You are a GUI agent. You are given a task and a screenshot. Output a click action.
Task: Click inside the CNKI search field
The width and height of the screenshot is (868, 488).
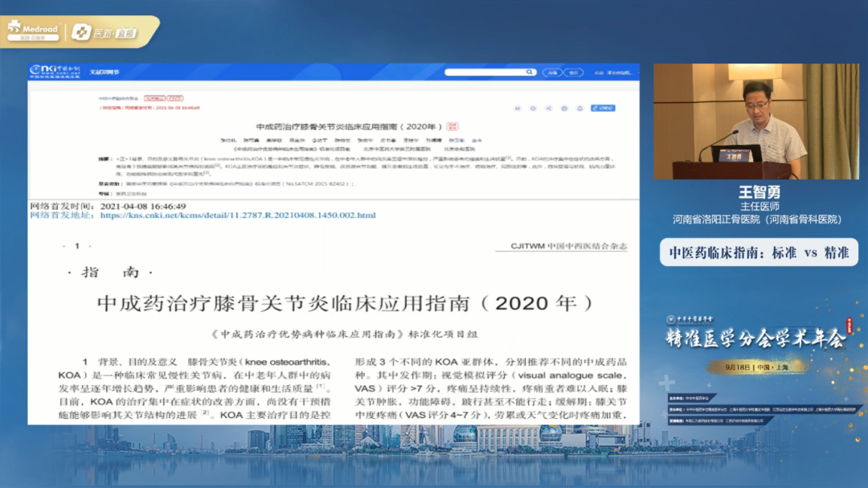coord(482,72)
